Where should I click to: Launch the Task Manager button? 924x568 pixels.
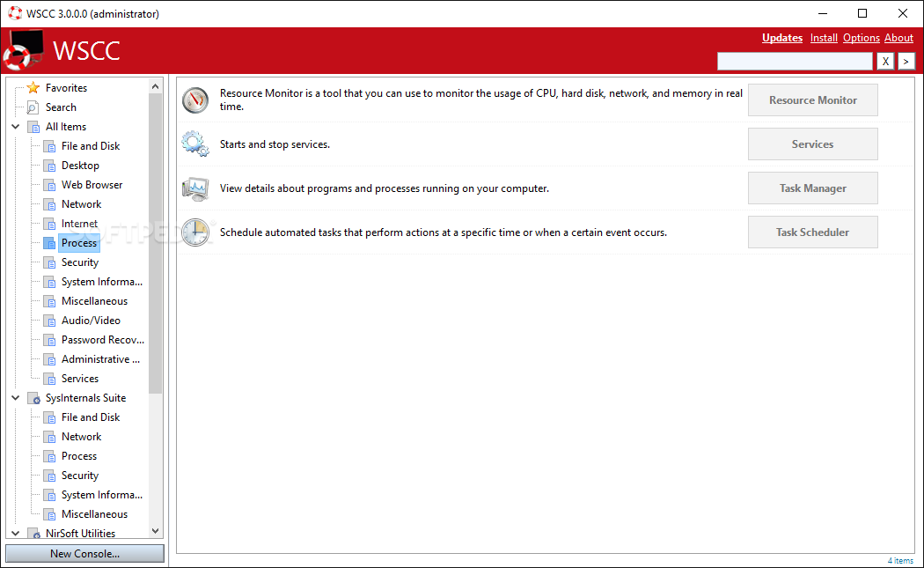tap(812, 188)
